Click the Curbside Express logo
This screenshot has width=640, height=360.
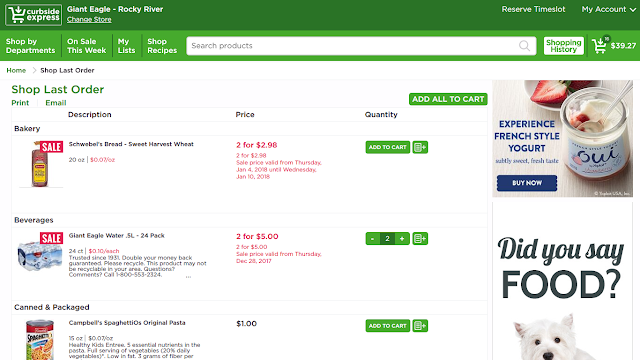(33, 15)
